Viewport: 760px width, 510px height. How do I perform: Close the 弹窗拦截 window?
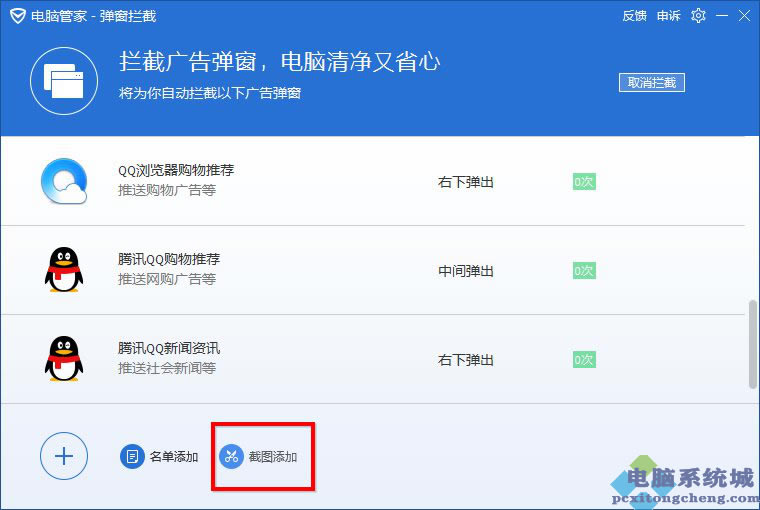coord(744,16)
